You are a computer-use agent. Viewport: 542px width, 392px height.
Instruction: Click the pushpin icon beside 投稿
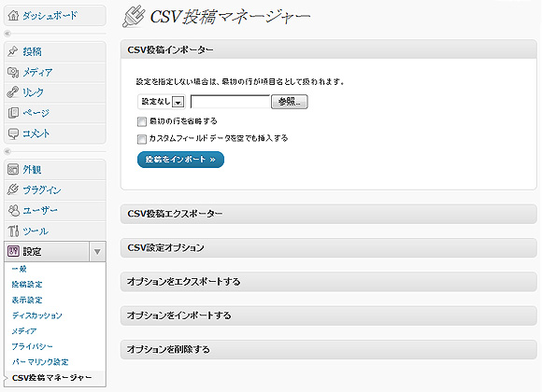(13, 51)
